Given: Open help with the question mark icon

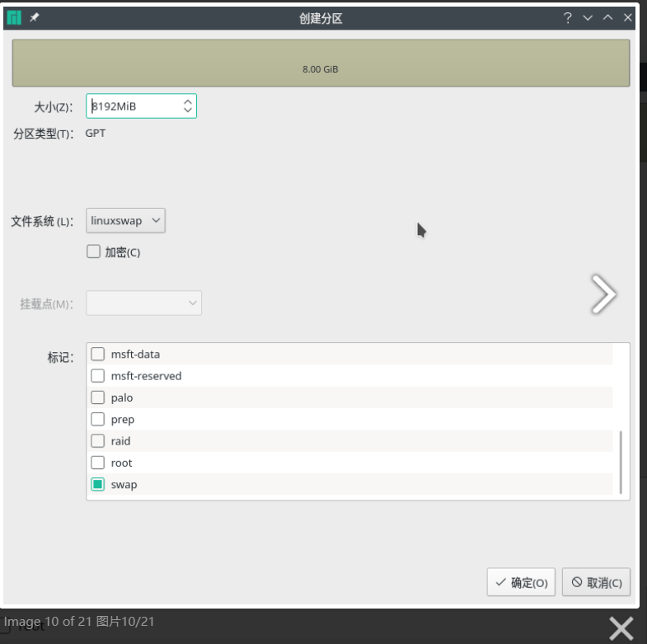Looking at the screenshot, I should pyautogui.click(x=567, y=18).
